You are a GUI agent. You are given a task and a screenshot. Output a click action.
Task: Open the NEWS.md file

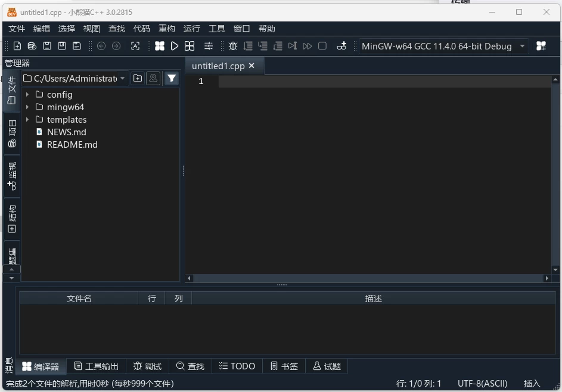click(66, 132)
